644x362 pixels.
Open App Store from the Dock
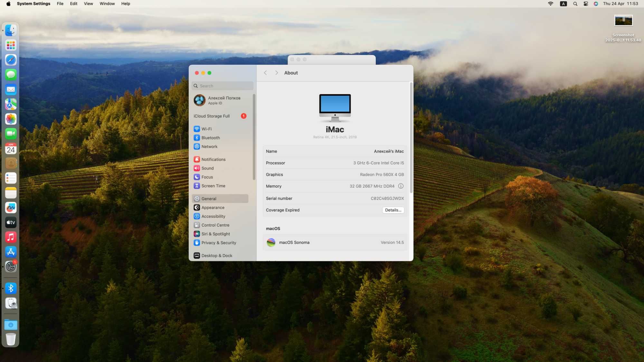tap(11, 252)
